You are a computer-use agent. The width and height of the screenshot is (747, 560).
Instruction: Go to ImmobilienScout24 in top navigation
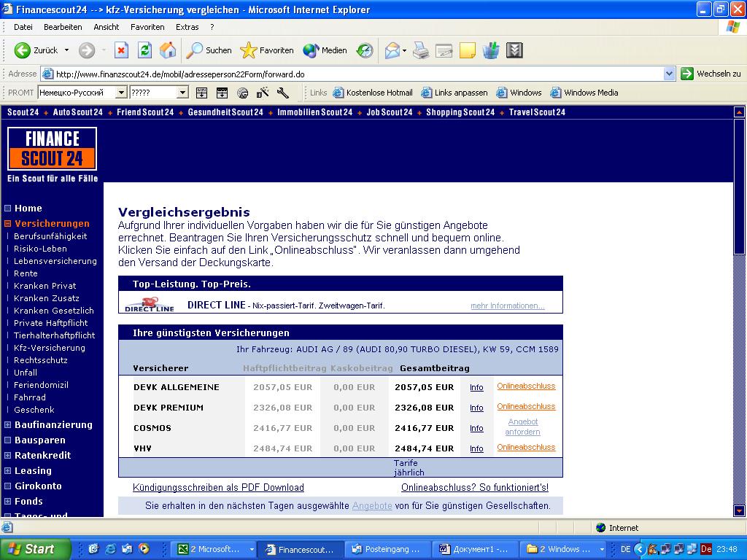tap(315, 112)
